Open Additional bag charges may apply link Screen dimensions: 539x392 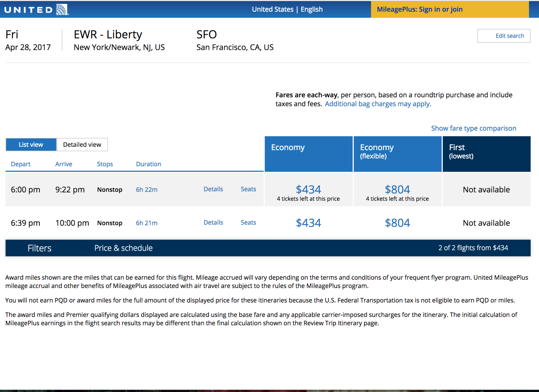pyautogui.click(x=378, y=104)
